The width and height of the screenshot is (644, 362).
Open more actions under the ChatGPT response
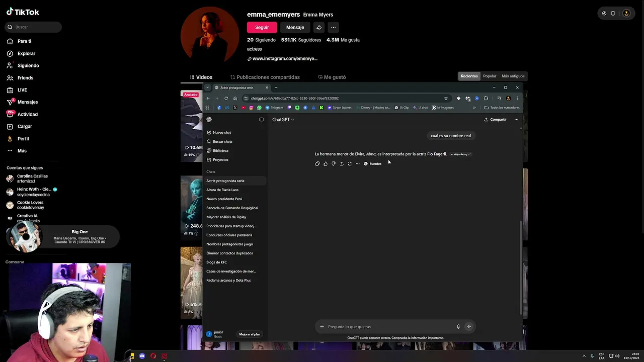pyautogui.click(x=357, y=164)
